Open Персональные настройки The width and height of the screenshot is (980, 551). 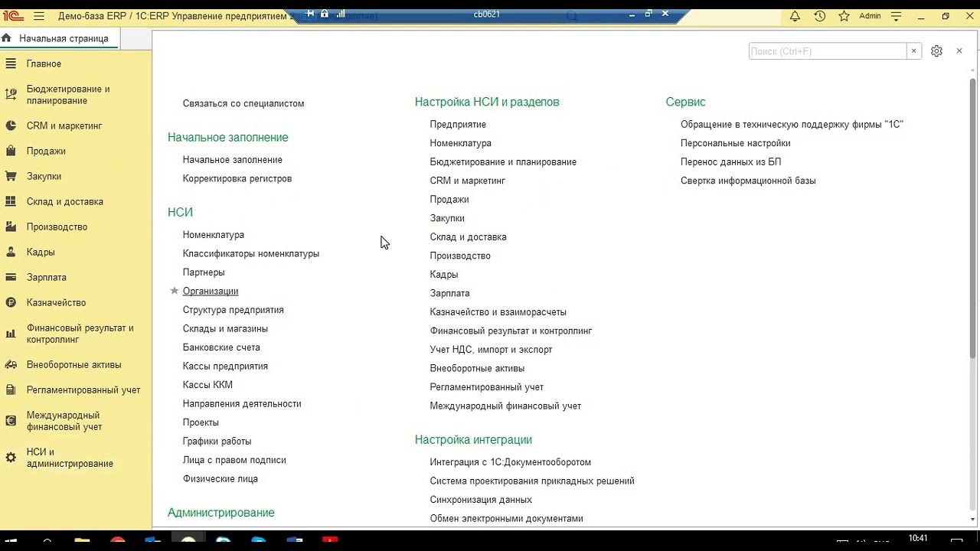(736, 143)
